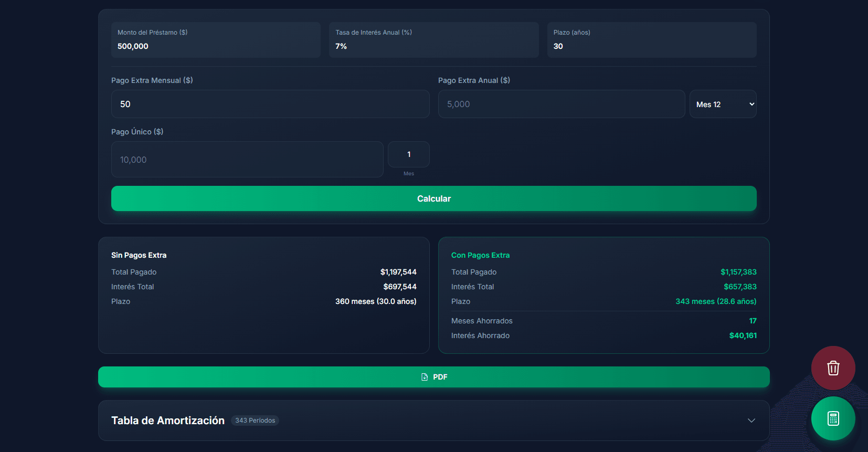Image resolution: width=868 pixels, height=452 pixels.
Task: Click the Meses Ahorrados label
Action: pyautogui.click(x=482, y=321)
